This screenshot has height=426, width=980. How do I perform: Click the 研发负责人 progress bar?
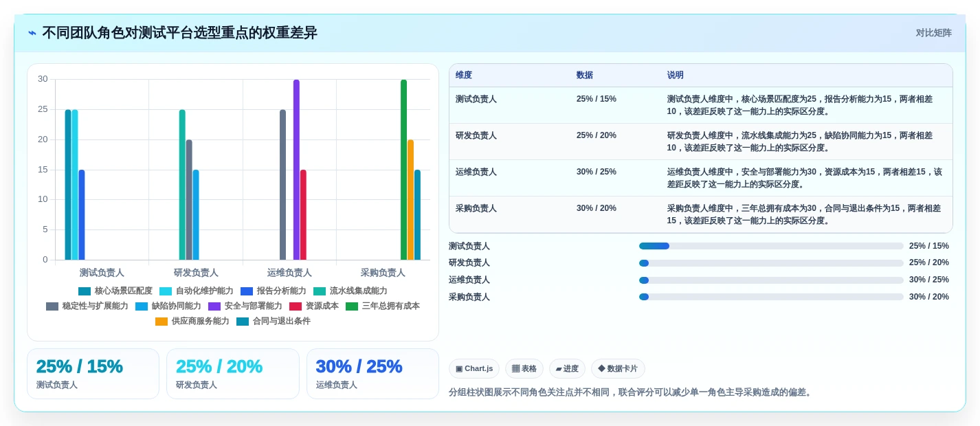coord(771,263)
